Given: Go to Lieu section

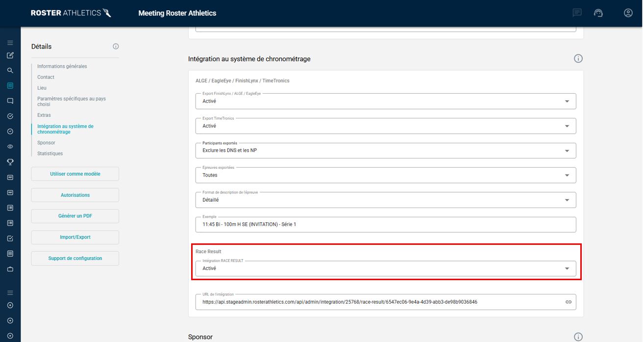Looking at the screenshot, I should pos(42,88).
